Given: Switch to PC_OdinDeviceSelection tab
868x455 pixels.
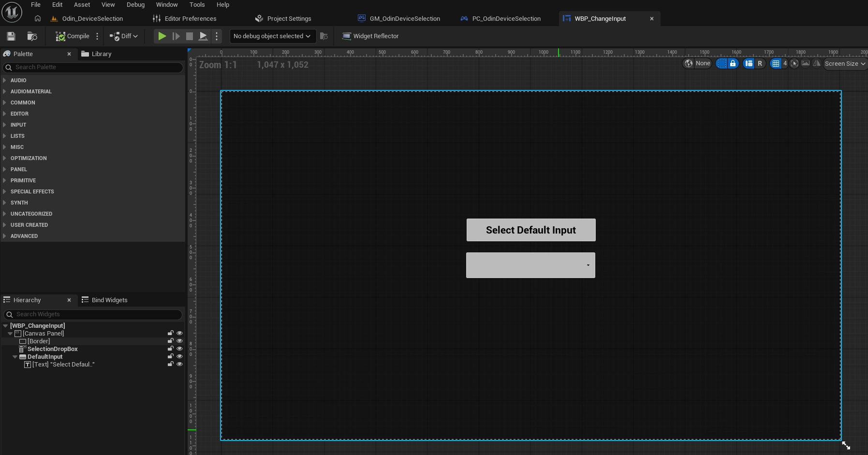Looking at the screenshot, I should 500,18.
